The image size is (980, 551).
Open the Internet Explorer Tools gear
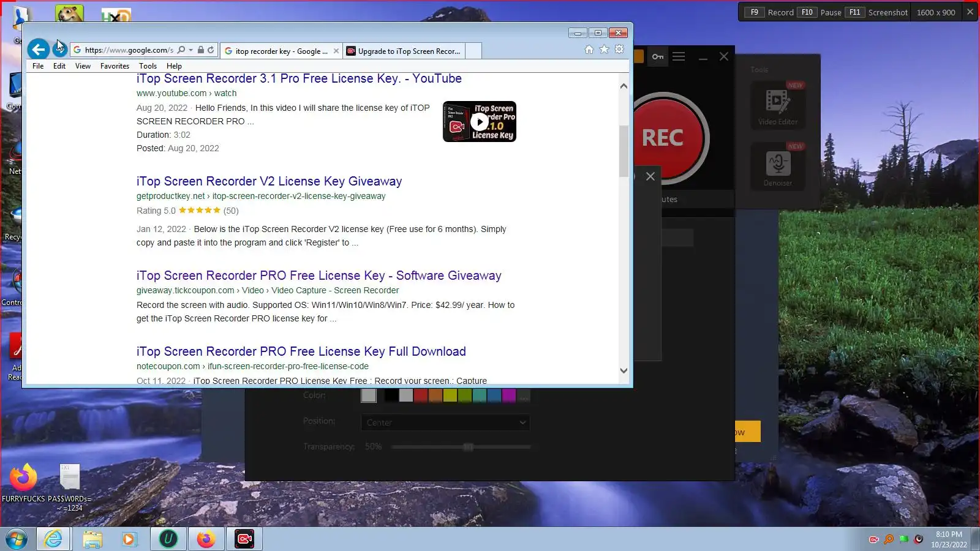620,50
